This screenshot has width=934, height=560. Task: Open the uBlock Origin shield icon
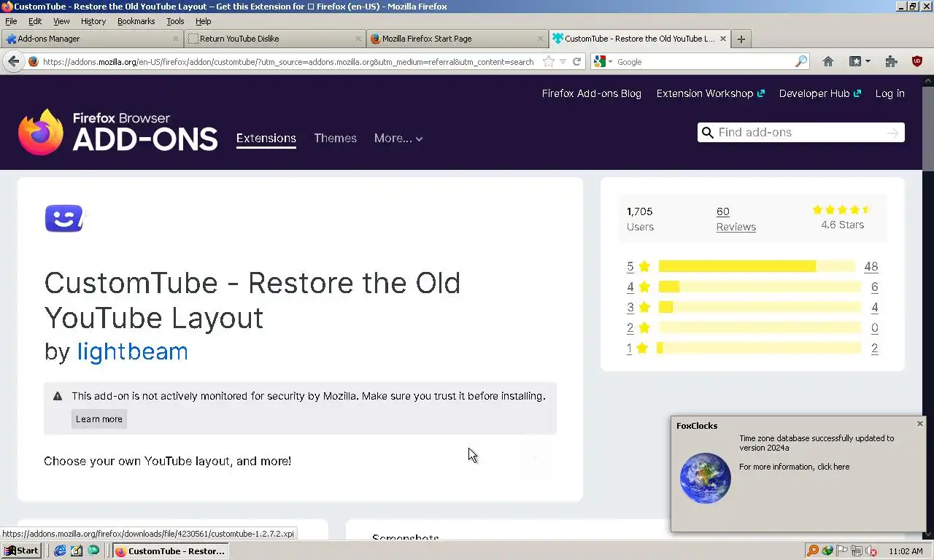917,62
